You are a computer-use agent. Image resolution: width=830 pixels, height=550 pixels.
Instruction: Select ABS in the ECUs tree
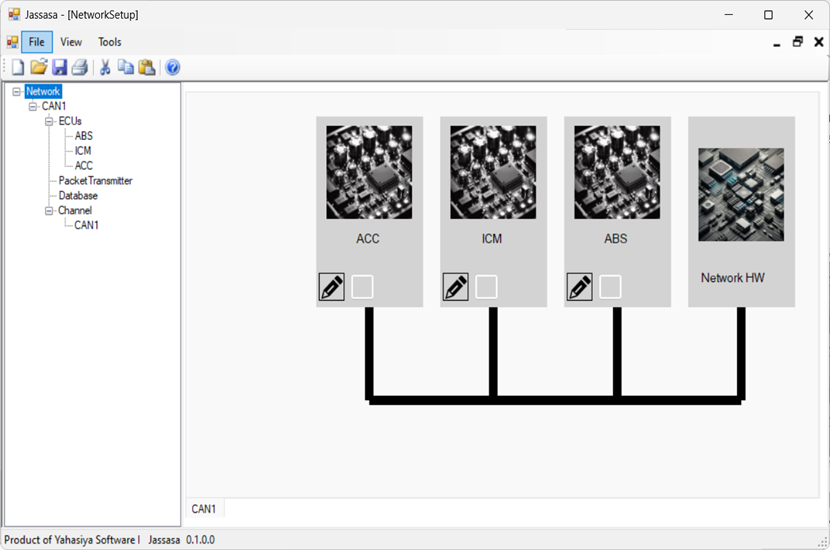coord(84,136)
